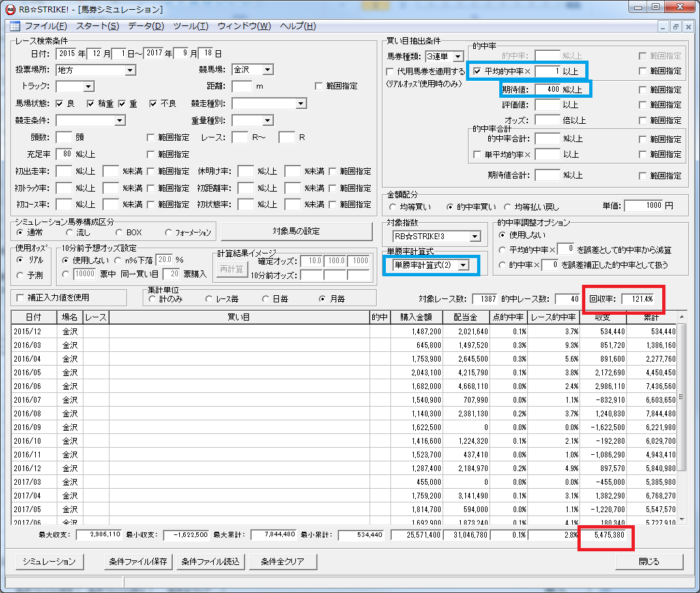Open the ツール(T) menu
700x593 pixels.
(x=190, y=26)
